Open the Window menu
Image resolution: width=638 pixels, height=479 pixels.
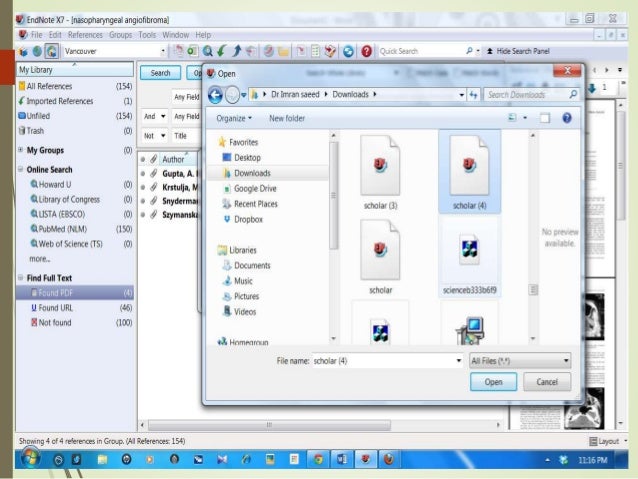(176, 35)
